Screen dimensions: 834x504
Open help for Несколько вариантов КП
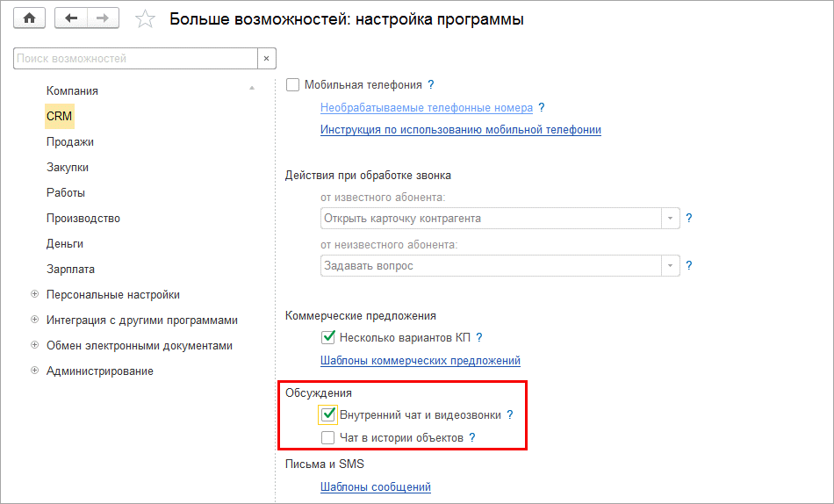coord(479,337)
